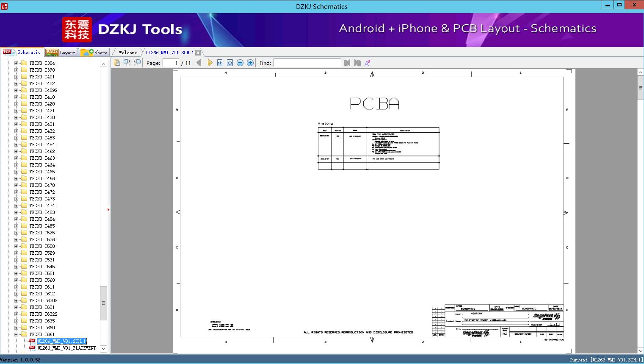Expand the TECNO T635 tree node

pyautogui.click(x=16, y=321)
